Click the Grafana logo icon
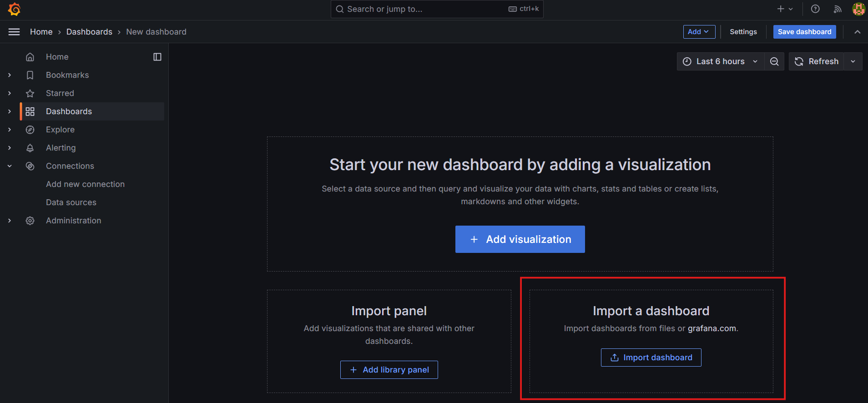868x403 pixels. pyautogui.click(x=14, y=9)
